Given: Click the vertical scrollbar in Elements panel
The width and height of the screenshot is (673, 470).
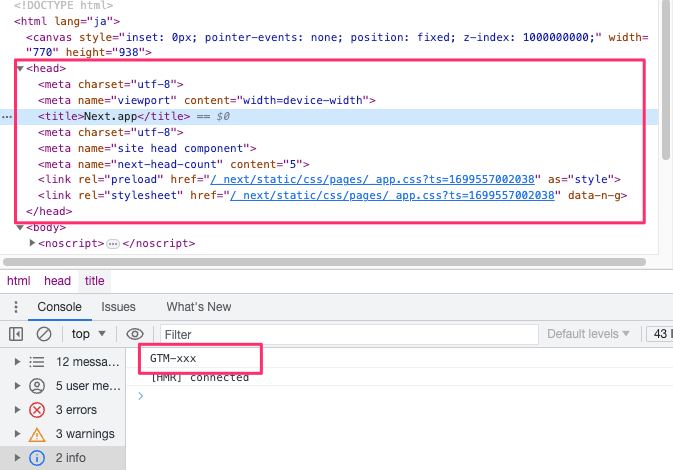Looking at the screenshot, I should [667, 82].
